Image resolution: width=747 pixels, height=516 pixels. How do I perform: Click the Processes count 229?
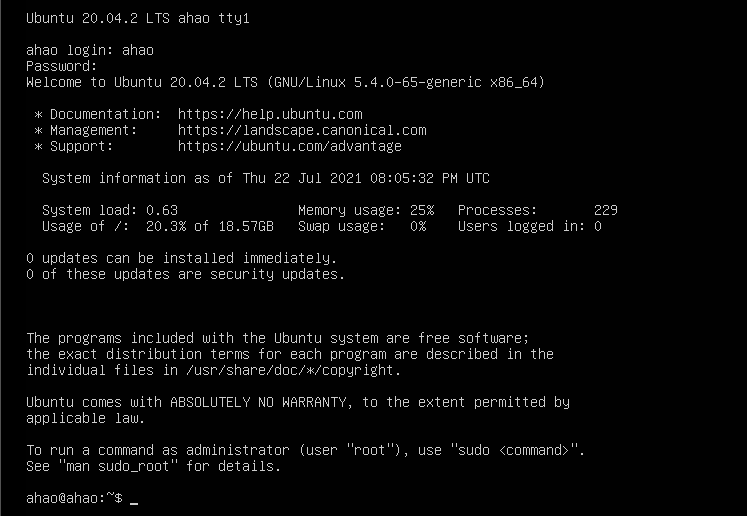click(605, 210)
